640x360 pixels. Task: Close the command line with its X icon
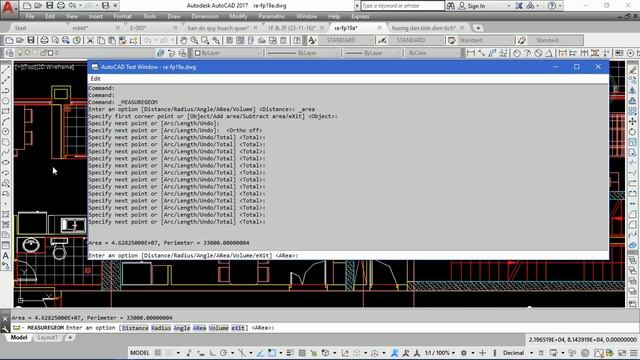pyautogui.click(x=5, y=318)
